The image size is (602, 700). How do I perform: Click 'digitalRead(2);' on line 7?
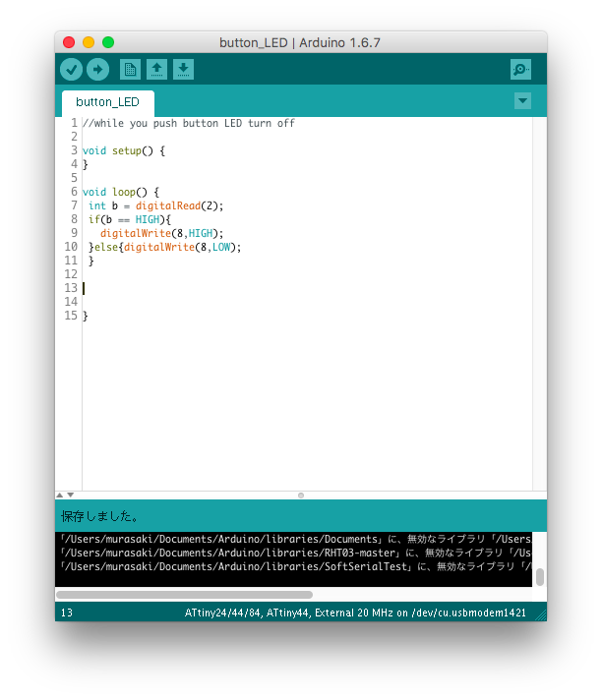pyautogui.click(x=180, y=205)
